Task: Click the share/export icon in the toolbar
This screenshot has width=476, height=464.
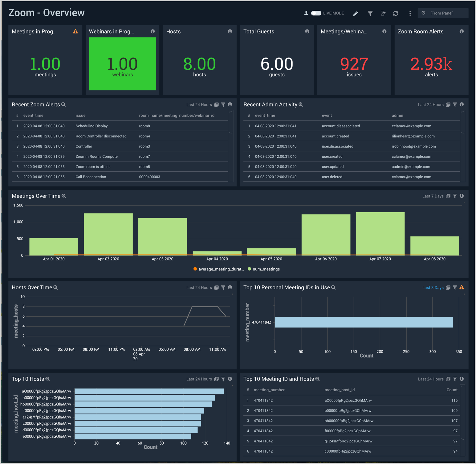Action: [383, 14]
